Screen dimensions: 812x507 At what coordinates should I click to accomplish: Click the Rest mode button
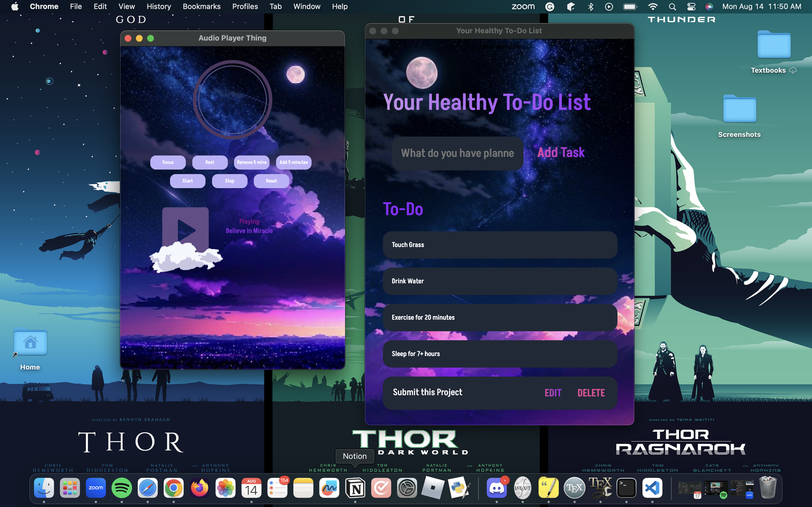click(210, 162)
